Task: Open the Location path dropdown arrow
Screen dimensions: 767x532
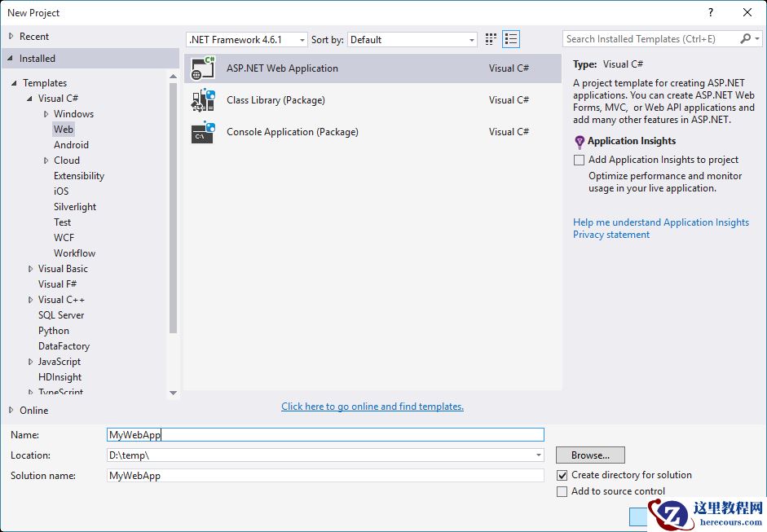Action: tap(538, 455)
